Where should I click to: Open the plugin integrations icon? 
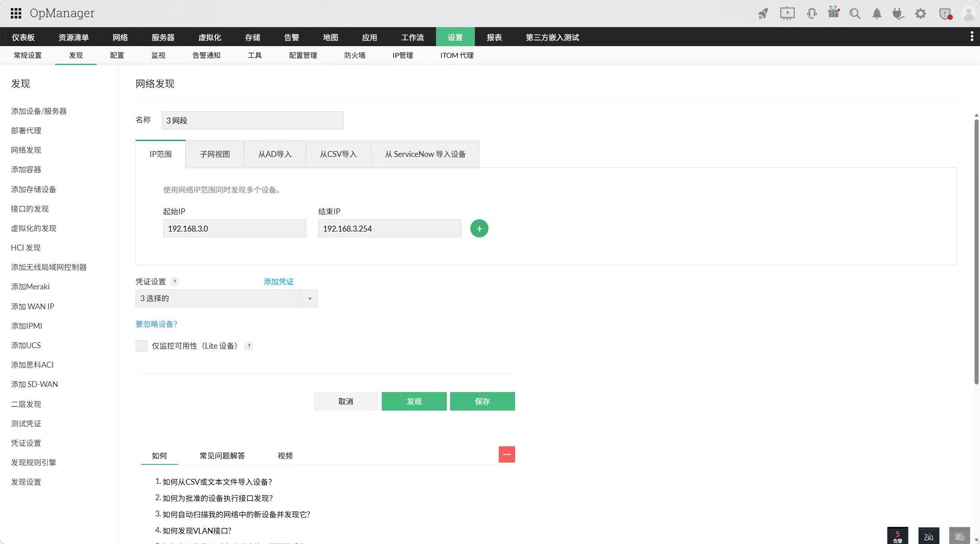(898, 13)
